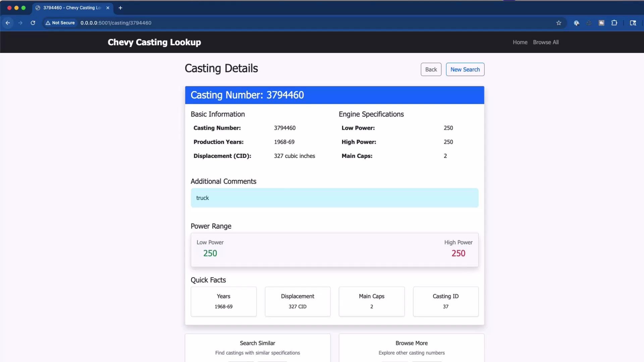Click the Engine Specifications heading
Screen dimensions: 644x362
(371, 114)
